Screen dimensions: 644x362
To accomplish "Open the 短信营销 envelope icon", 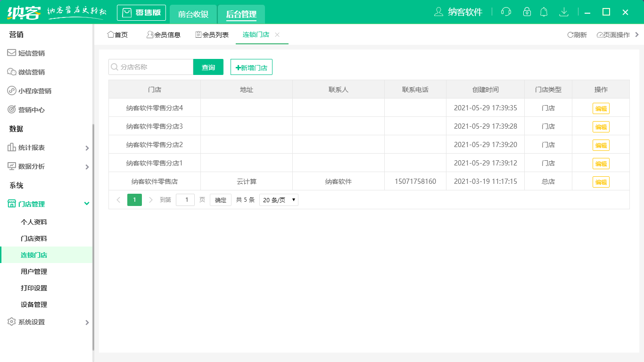I will pos(11,53).
